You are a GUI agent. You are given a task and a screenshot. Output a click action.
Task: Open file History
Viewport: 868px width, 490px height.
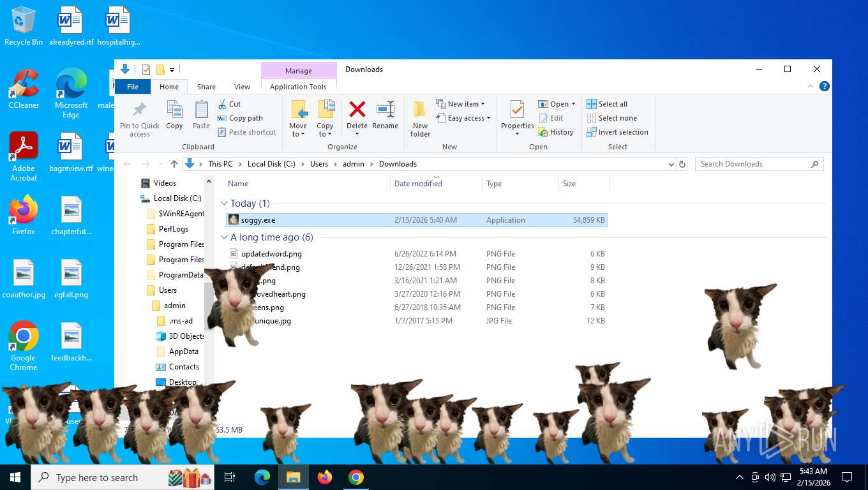pos(556,132)
